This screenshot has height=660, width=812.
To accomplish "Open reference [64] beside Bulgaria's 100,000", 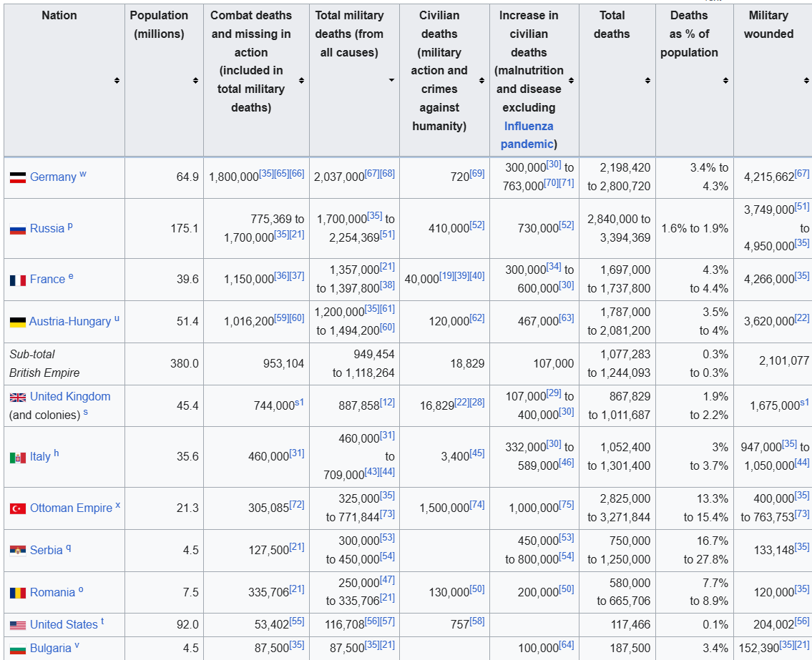I will [567, 645].
